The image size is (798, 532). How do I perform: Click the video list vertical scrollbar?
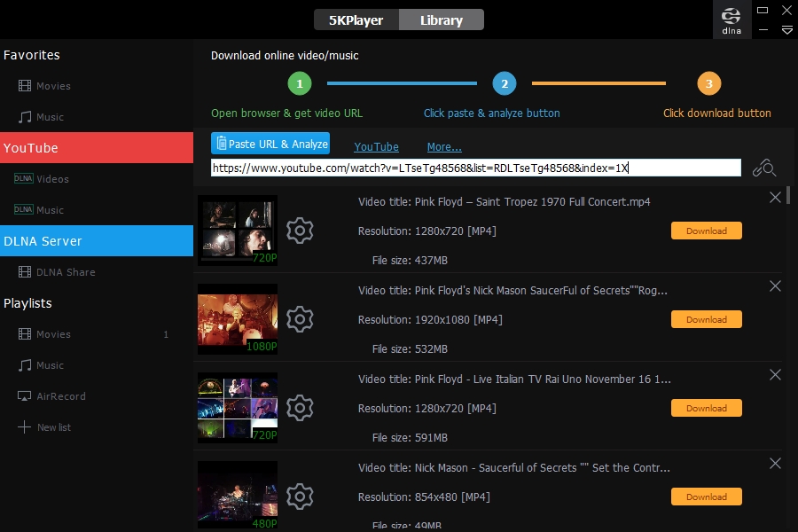pos(788,195)
